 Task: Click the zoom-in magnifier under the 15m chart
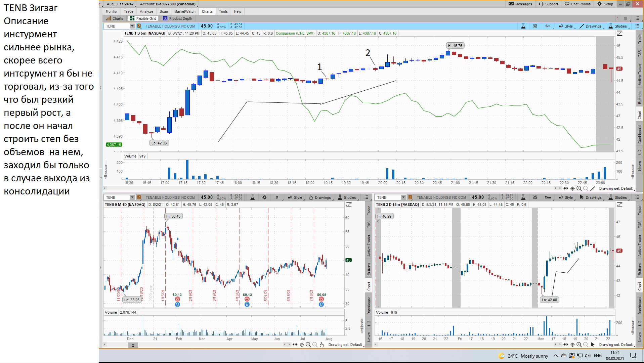point(579,345)
